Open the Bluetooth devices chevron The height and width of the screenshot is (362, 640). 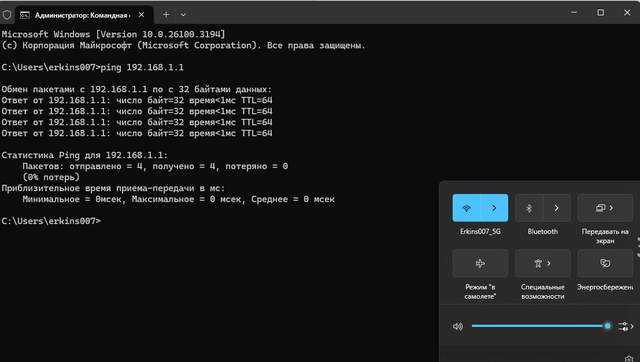pos(557,208)
